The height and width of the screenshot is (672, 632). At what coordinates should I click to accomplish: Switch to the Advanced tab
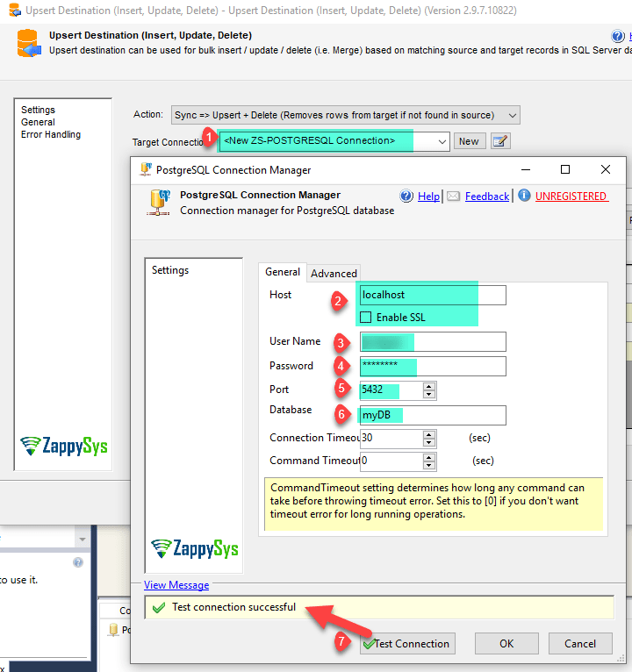334,274
